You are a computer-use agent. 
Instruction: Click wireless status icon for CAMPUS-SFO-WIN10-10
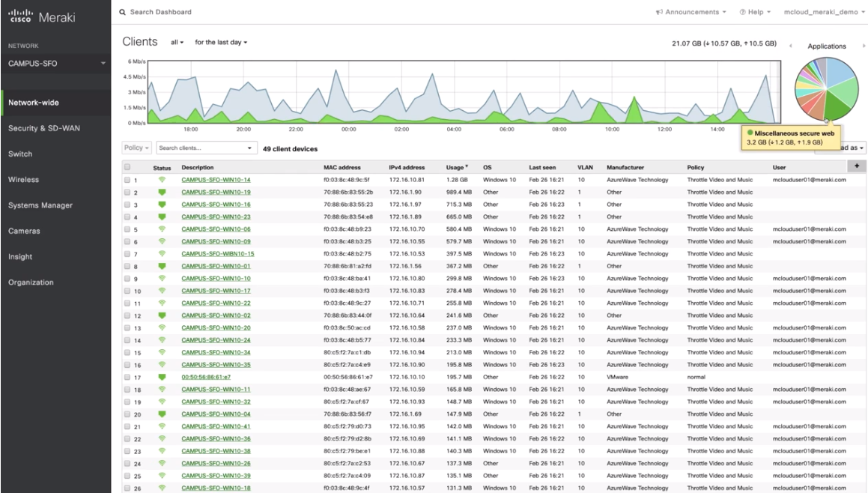pos(163,279)
